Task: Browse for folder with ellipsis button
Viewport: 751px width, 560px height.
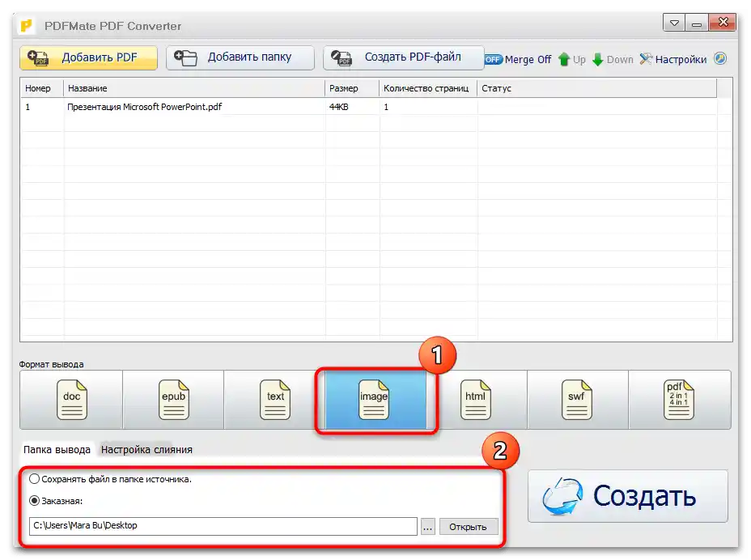Action: pos(428,527)
